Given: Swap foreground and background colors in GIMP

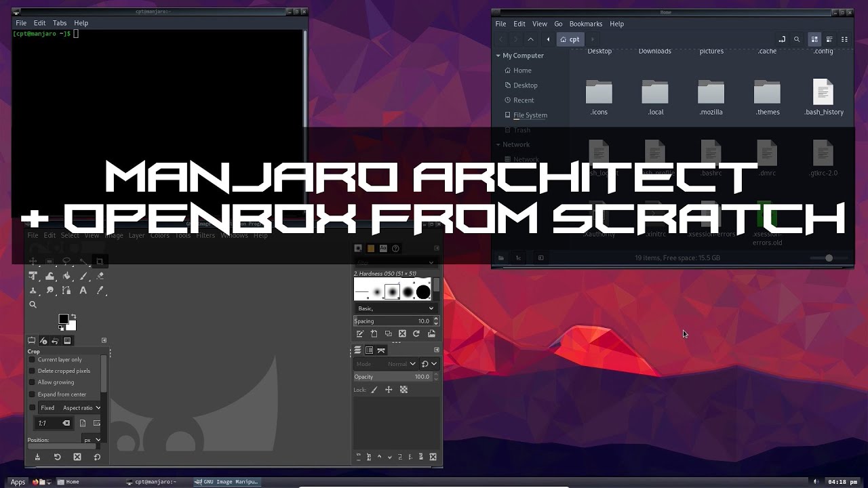Looking at the screenshot, I should (x=73, y=316).
